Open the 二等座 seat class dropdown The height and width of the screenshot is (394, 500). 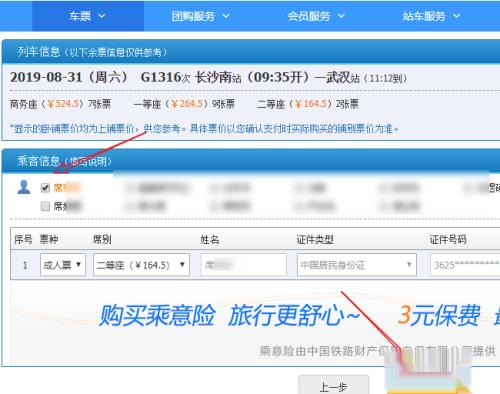click(x=141, y=265)
